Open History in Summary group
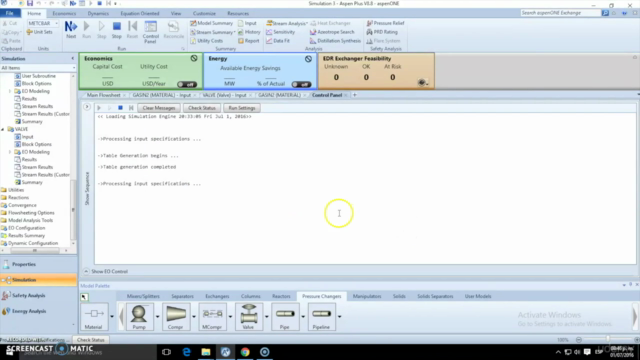This screenshot has width=640, height=360. pyautogui.click(x=249, y=32)
